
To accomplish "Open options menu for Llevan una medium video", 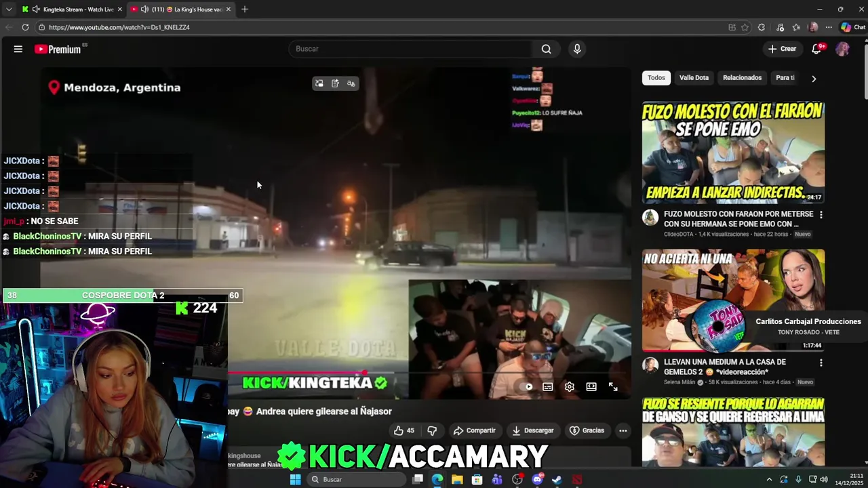I will pos(821,363).
